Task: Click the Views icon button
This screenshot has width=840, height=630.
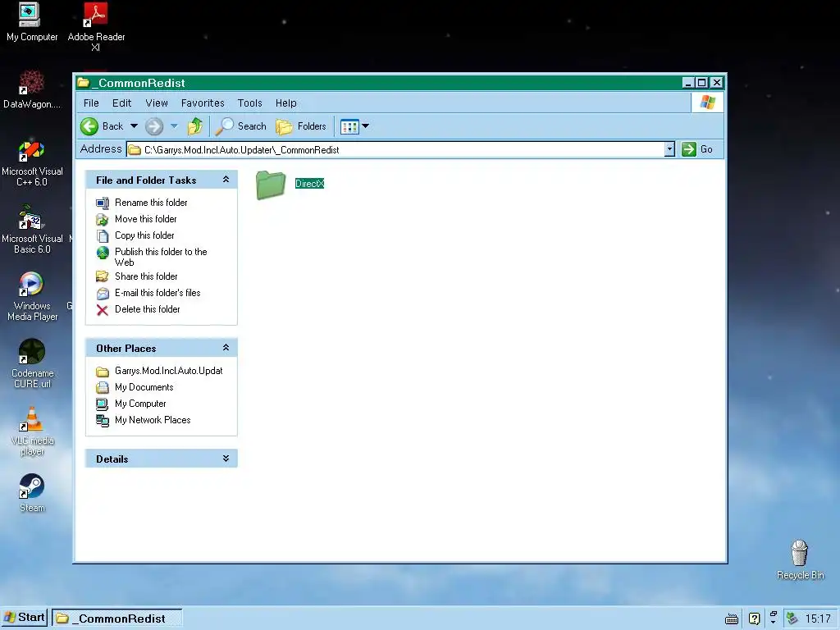Action: (x=349, y=126)
